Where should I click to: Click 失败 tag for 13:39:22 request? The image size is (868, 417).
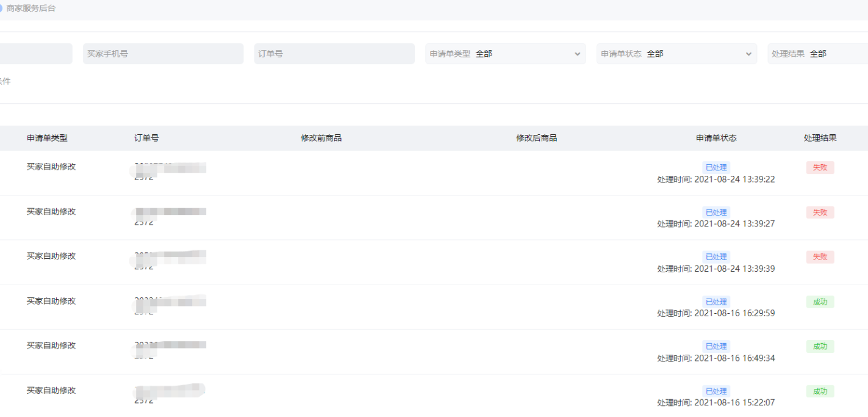pyautogui.click(x=820, y=167)
